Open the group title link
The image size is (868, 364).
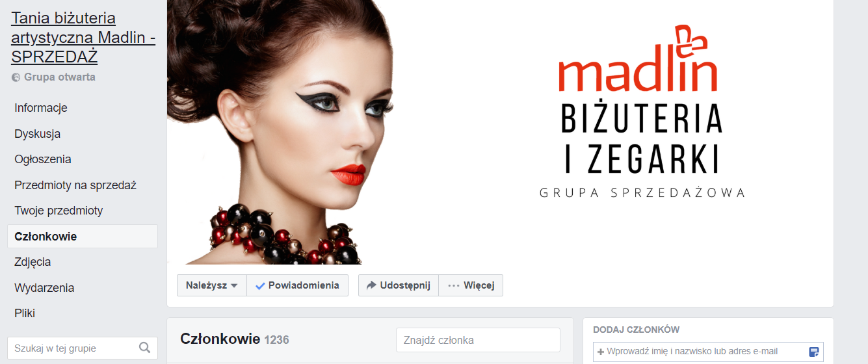point(83,37)
